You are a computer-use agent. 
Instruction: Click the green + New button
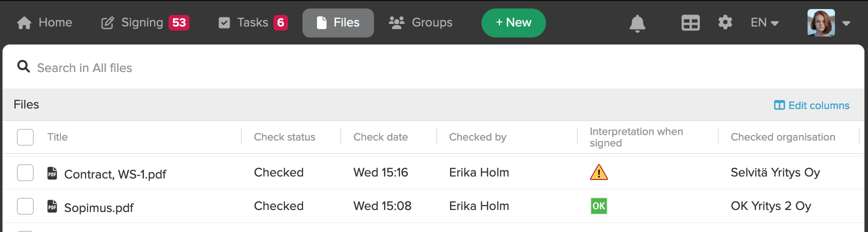tap(513, 23)
